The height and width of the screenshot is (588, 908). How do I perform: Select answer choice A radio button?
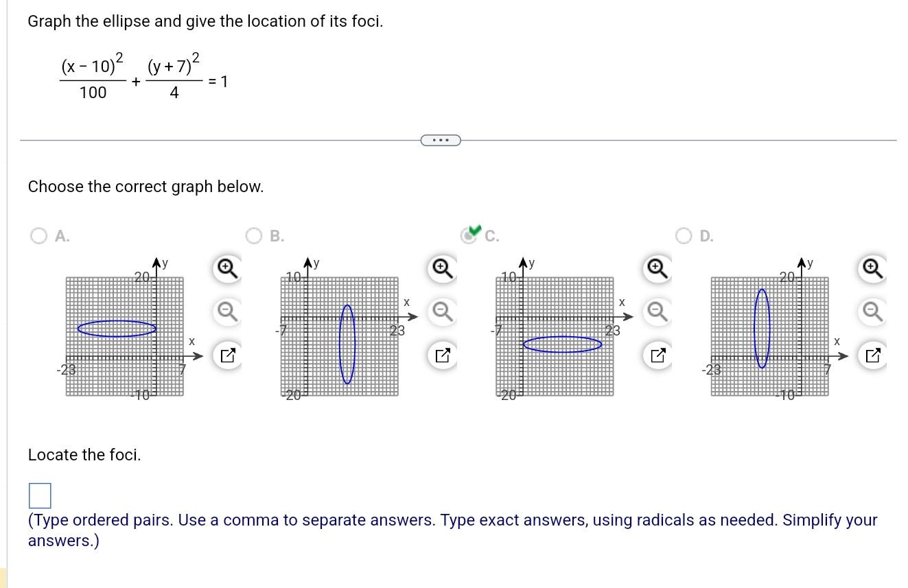point(39,235)
